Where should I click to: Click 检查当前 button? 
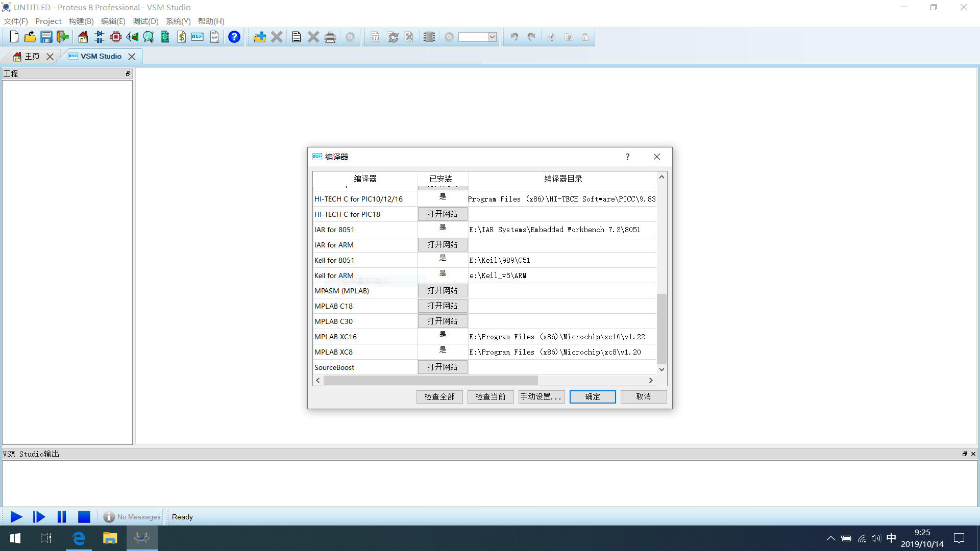(x=491, y=396)
